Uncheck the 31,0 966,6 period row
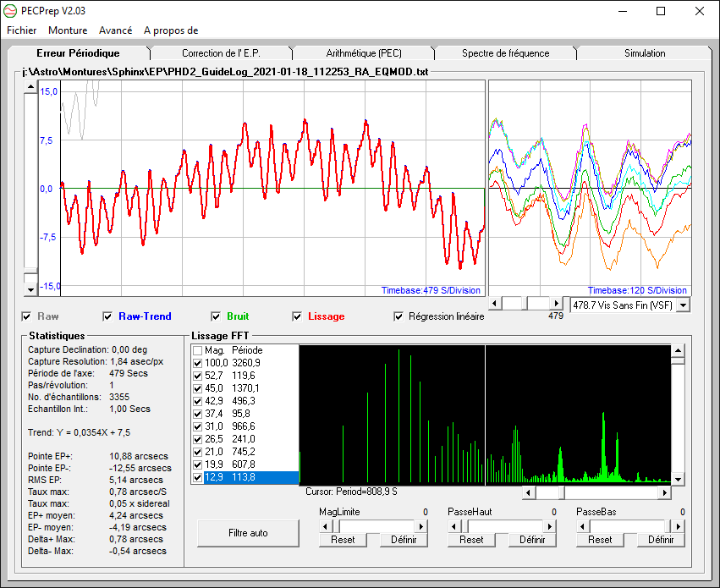 (x=197, y=427)
